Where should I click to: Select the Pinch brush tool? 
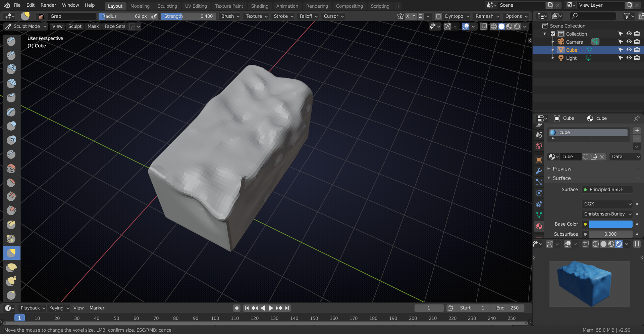11,239
